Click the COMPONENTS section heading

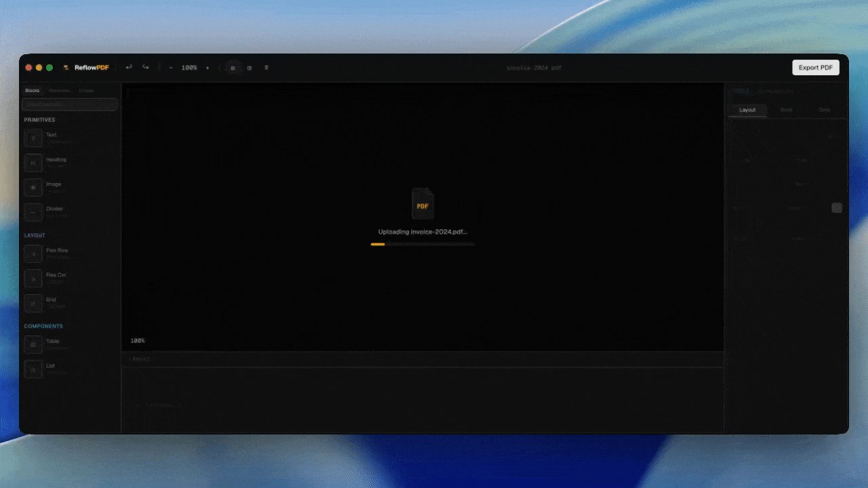pyautogui.click(x=43, y=326)
